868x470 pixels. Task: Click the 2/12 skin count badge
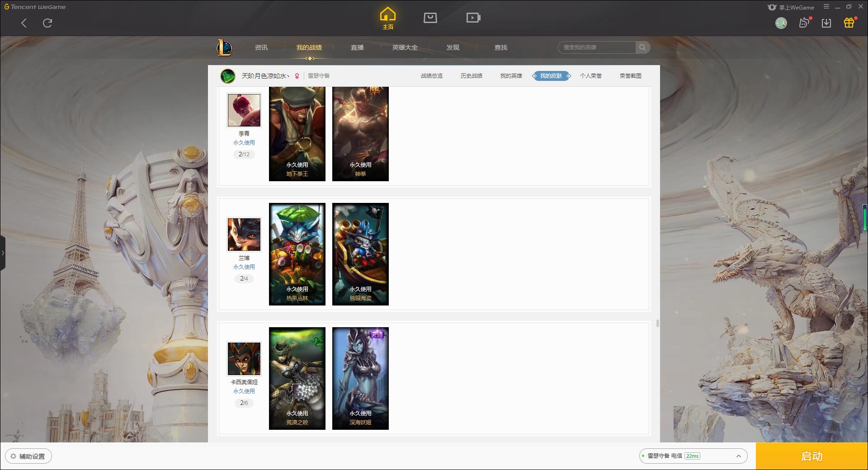coord(244,155)
